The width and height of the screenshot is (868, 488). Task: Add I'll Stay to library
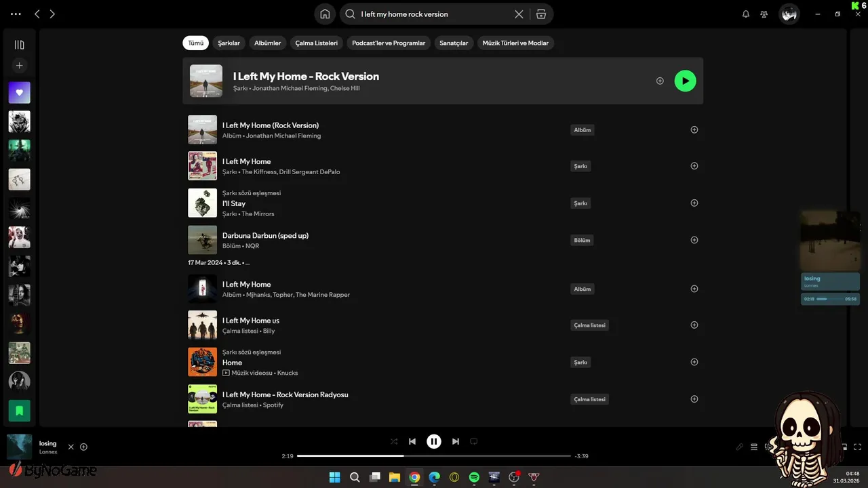(x=694, y=203)
